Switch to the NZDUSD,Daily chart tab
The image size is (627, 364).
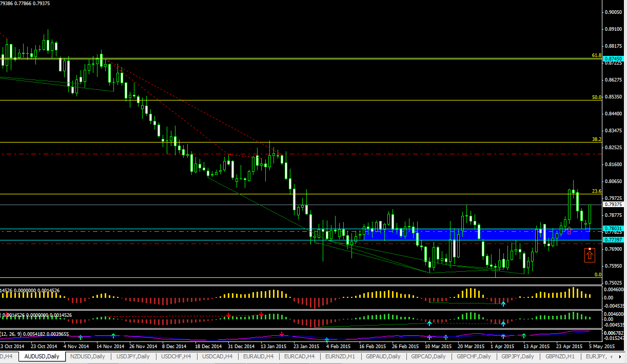click(88, 356)
